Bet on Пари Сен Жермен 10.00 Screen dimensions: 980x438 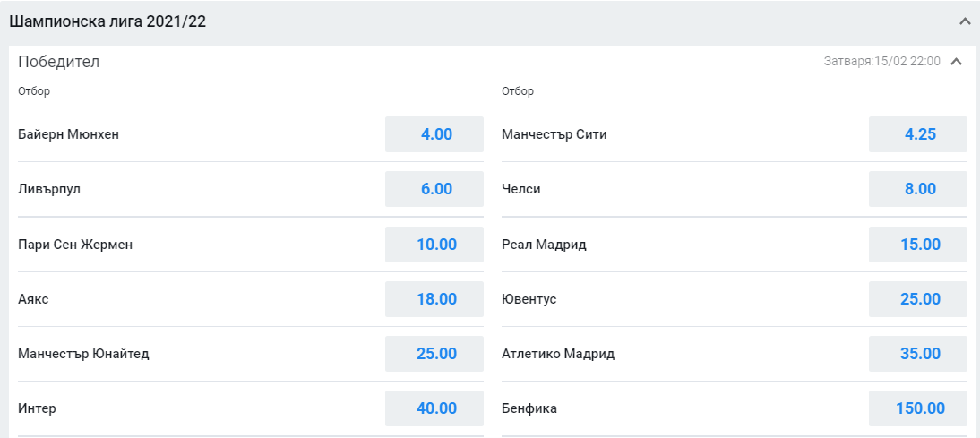(x=434, y=245)
